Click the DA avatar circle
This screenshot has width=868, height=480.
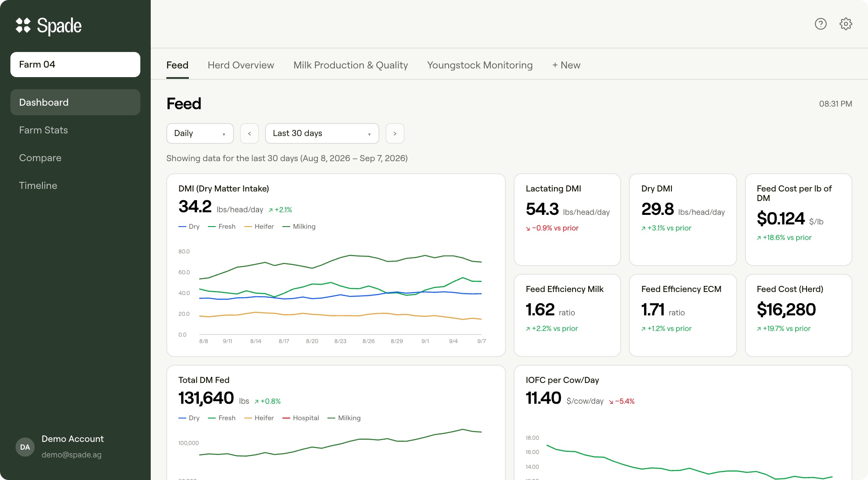(25, 447)
